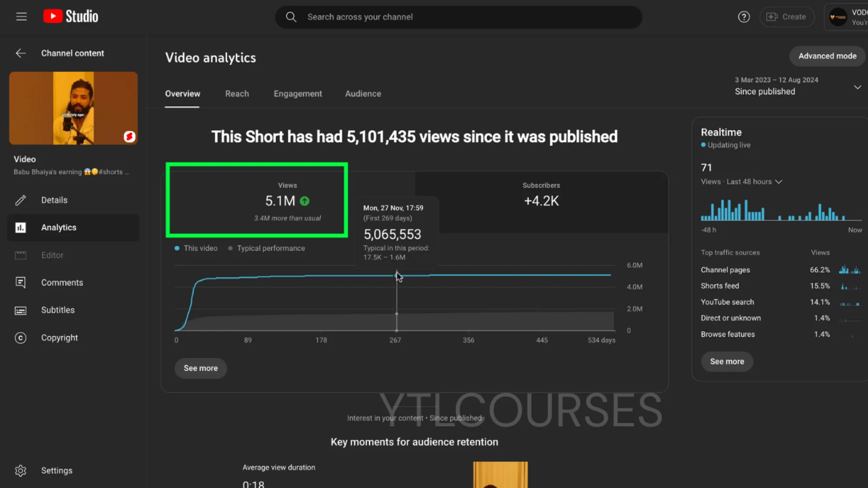Click the back arrow beside Channel content

pyautogui.click(x=20, y=53)
